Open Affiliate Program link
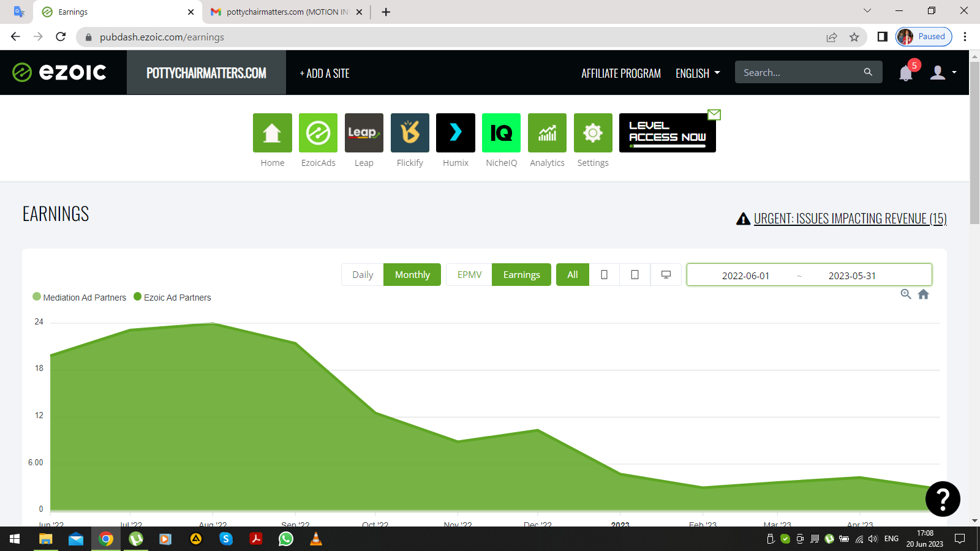This screenshot has height=551, width=980. point(621,73)
